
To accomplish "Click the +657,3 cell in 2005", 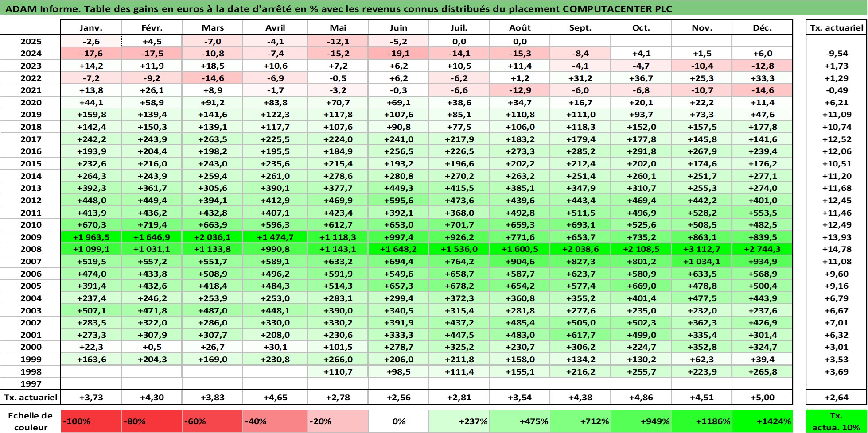I will click(x=399, y=286).
